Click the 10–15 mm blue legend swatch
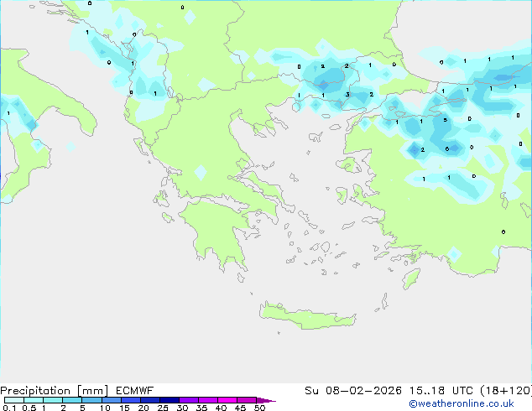This screenshot has width=532, height=411. click(112, 400)
